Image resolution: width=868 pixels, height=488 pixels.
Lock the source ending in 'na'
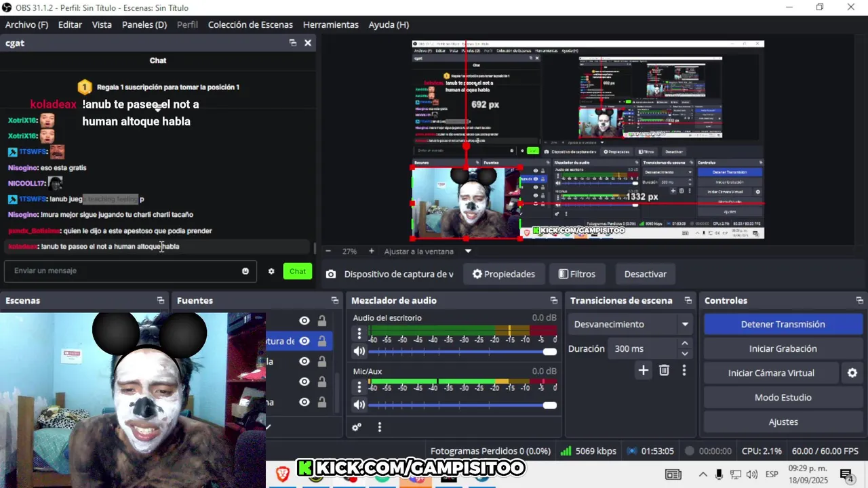[x=322, y=402]
